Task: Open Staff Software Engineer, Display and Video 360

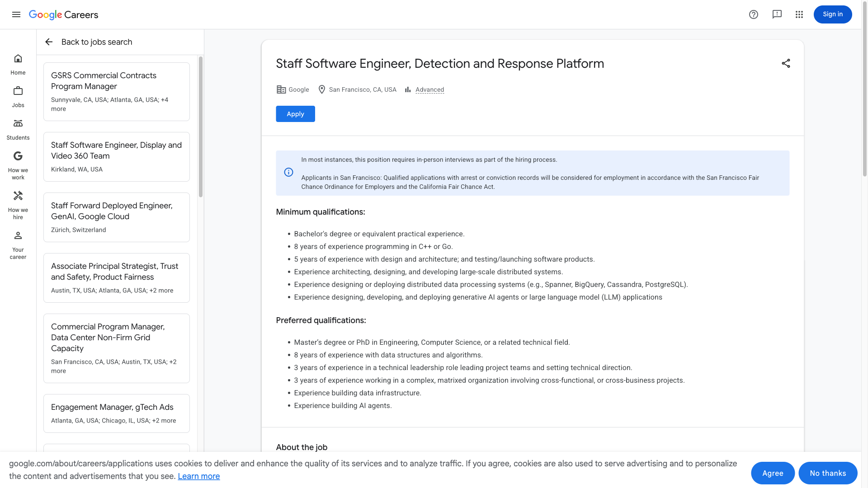Action: tap(117, 157)
